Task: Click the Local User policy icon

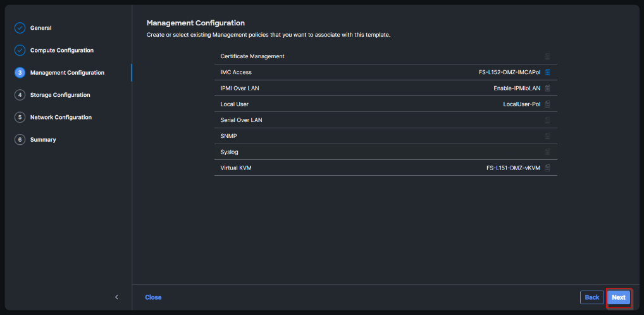Action: [x=547, y=104]
